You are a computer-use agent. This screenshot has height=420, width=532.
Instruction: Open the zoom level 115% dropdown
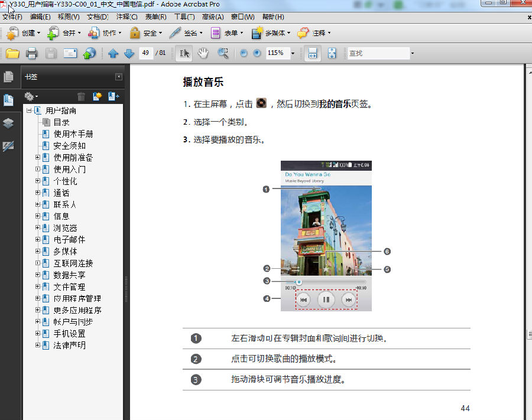tap(291, 53)
